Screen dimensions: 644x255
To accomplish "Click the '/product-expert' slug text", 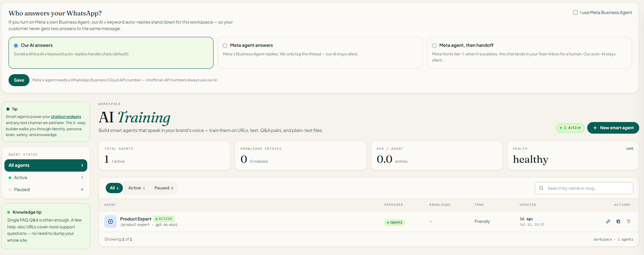I will pyautogui.click(x=135, y=225).
